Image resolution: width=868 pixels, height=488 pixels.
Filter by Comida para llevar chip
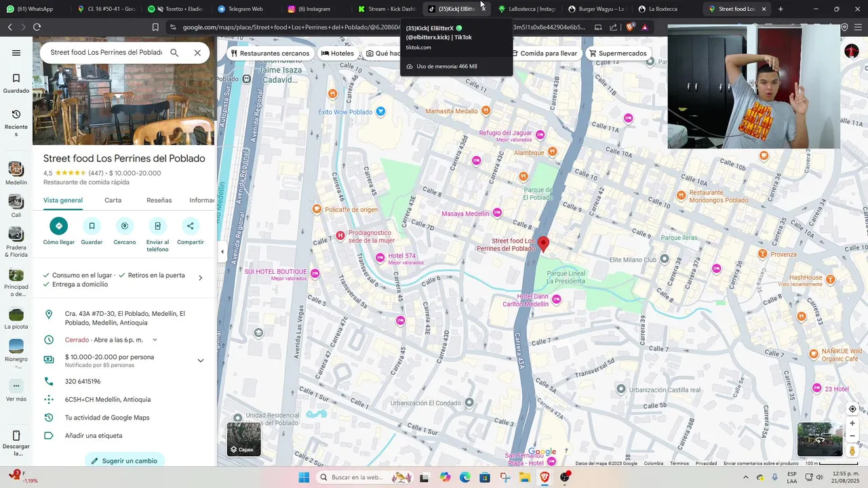[x=545, y=54]
